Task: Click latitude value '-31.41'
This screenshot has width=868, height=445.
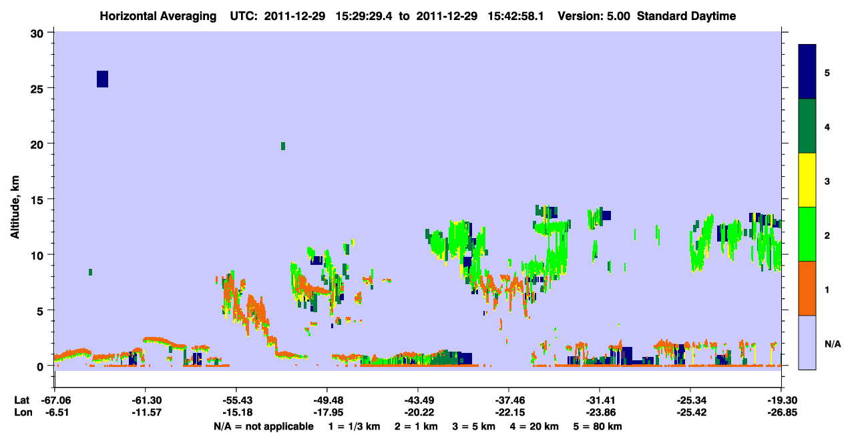Action: pos(600,400)
